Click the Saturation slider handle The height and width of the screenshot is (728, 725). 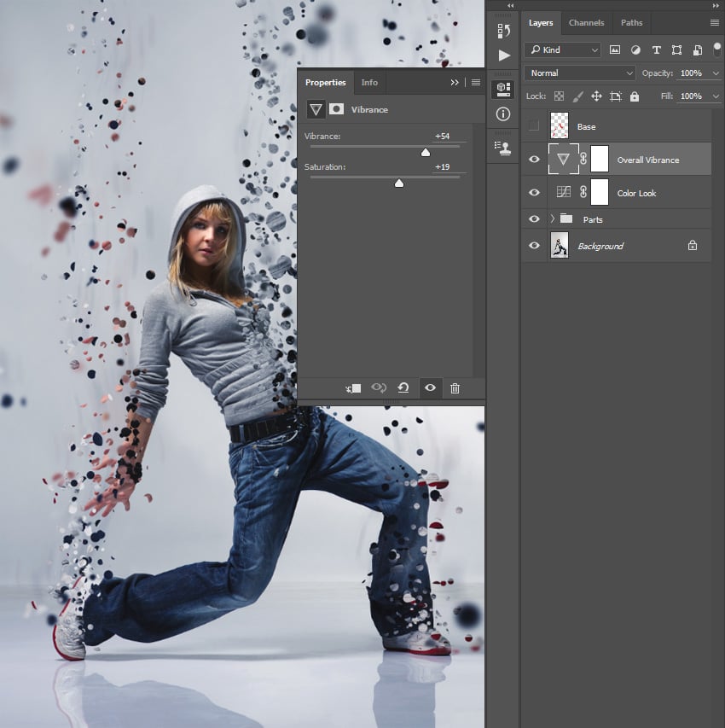[398, 183]
